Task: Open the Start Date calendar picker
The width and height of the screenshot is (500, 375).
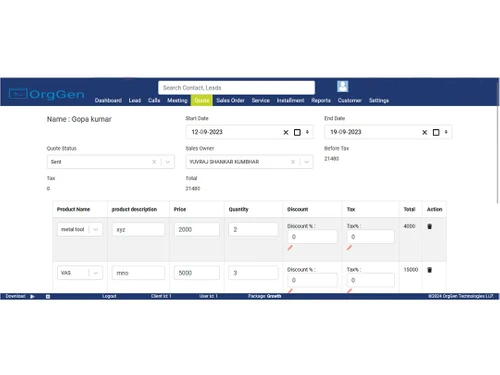Action: (297, 132)
